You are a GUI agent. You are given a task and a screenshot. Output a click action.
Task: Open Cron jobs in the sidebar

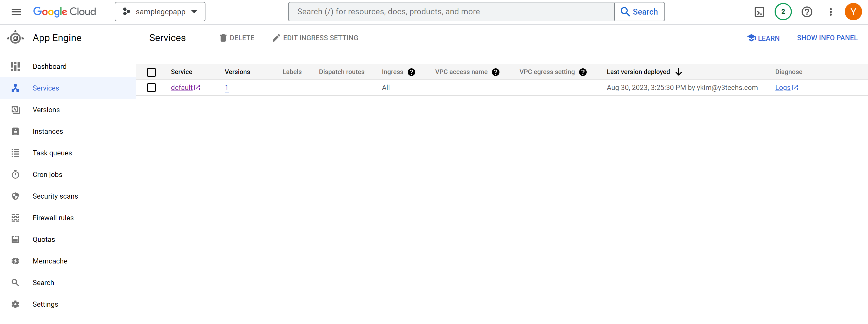47,175
